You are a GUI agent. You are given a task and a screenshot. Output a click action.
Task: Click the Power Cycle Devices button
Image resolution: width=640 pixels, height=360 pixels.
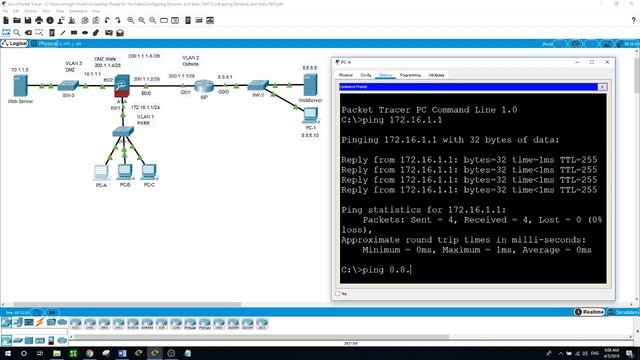(36, 313)
